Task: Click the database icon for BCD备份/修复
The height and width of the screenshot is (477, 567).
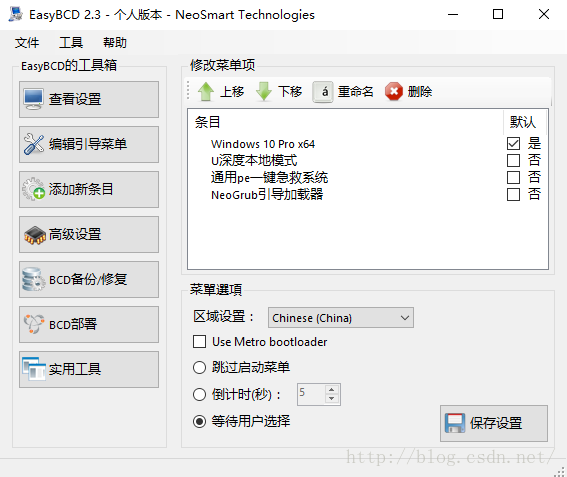Action: (33, 279)
